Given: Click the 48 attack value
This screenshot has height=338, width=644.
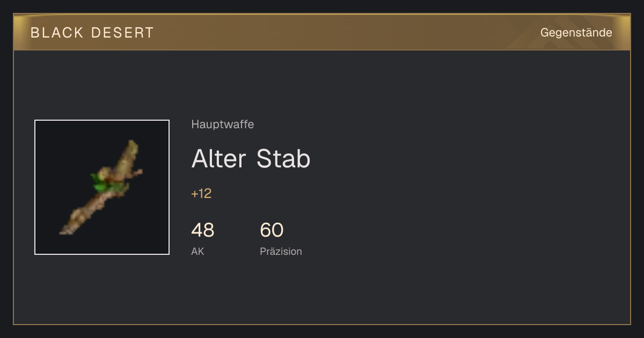Looking at the screenshot, I should pos(202,230).
